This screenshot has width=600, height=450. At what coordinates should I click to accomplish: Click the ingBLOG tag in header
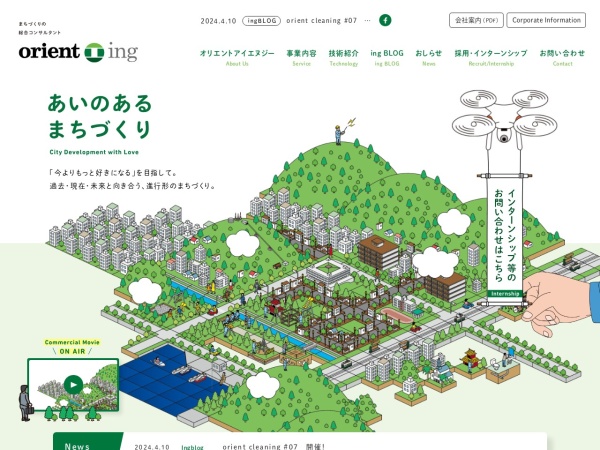[x=261, y=21]
